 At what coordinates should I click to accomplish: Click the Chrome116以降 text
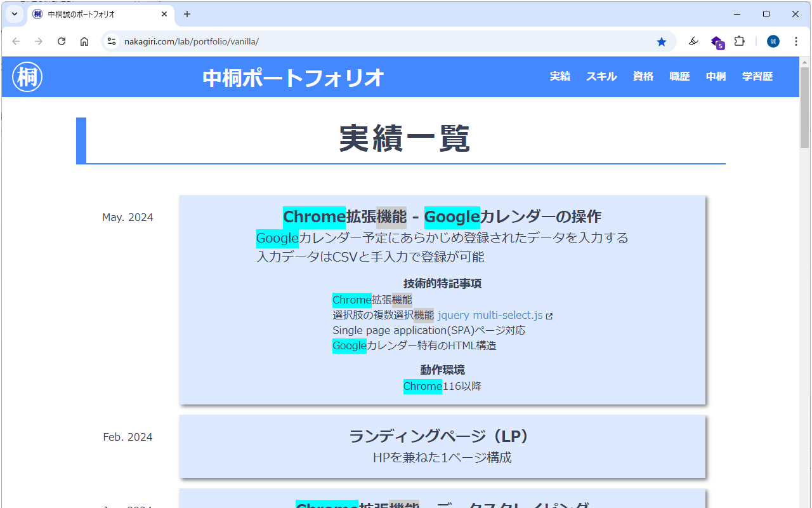[x=442, y=386]
